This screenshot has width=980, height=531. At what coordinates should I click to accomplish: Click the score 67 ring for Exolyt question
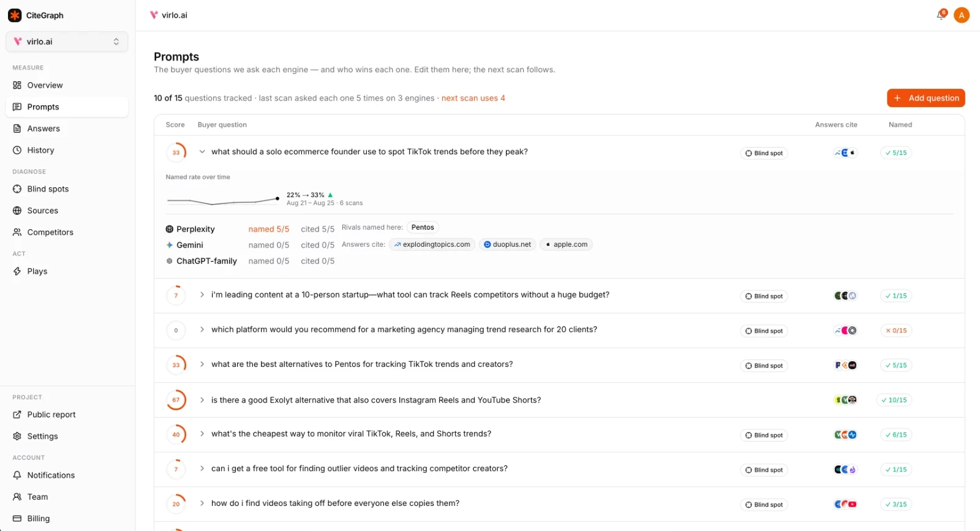pyautogui.click(x=176, y=400)
